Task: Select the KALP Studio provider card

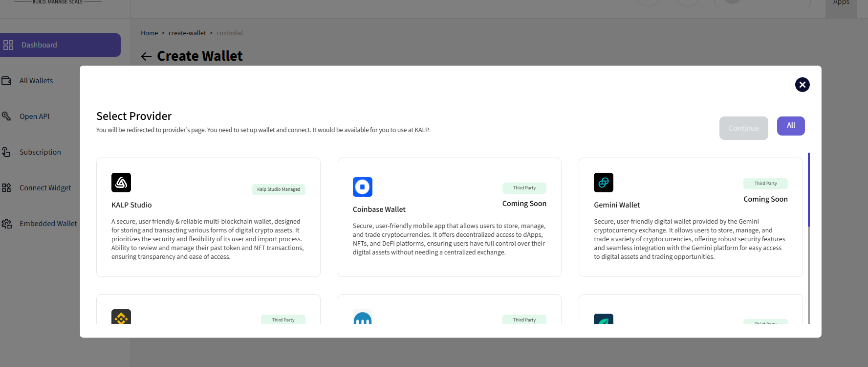Action: [208, 217]
